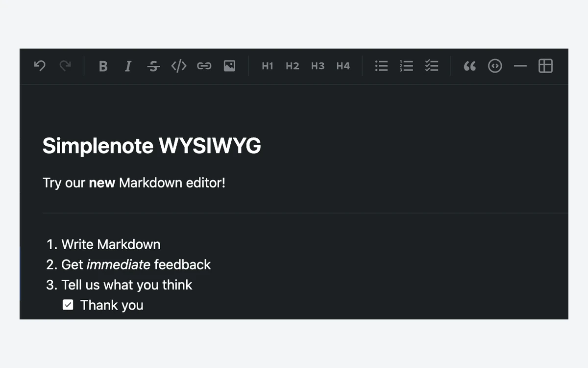This screenshot has width=588, height=368.
Task: Apply Heading 1 style
Action: click(268, 66)
